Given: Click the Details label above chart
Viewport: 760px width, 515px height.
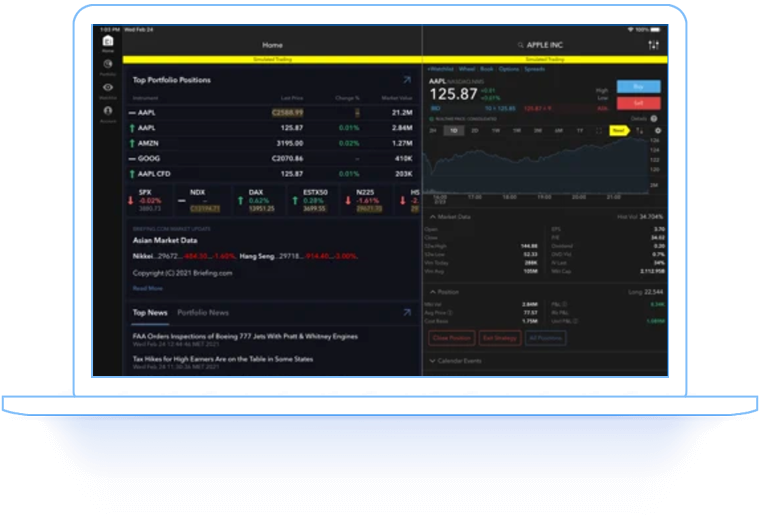Looking at the screenshot, I should click(x=639, y=119).
